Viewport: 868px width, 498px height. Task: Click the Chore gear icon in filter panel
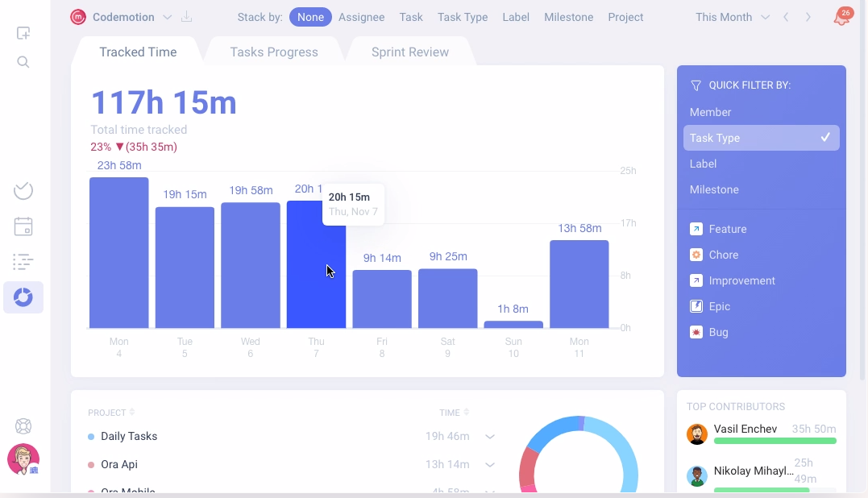point(696,255)
